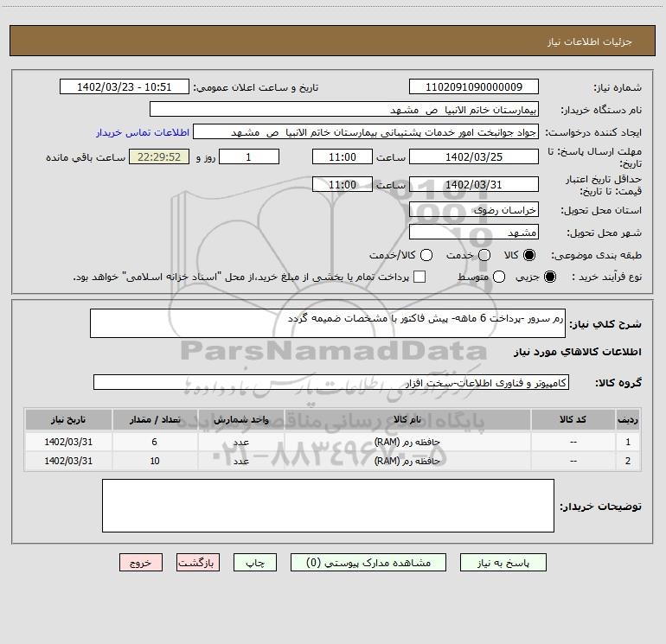Click the کد کالا column header
Viewport: 666px width, 644px height.
click(x=573, y=420)
